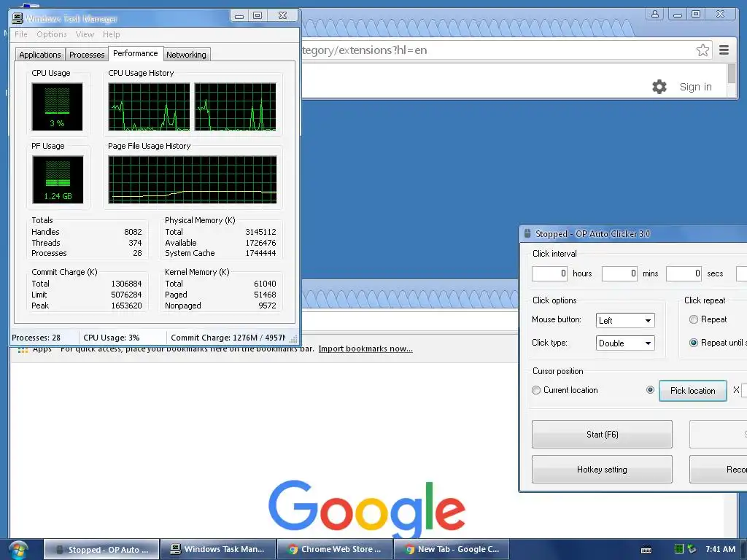Image resolution: width=747 pixels, height=560 pixels.
Task: Click the Commit Charge Peak value 1653620
Action: 126,306
